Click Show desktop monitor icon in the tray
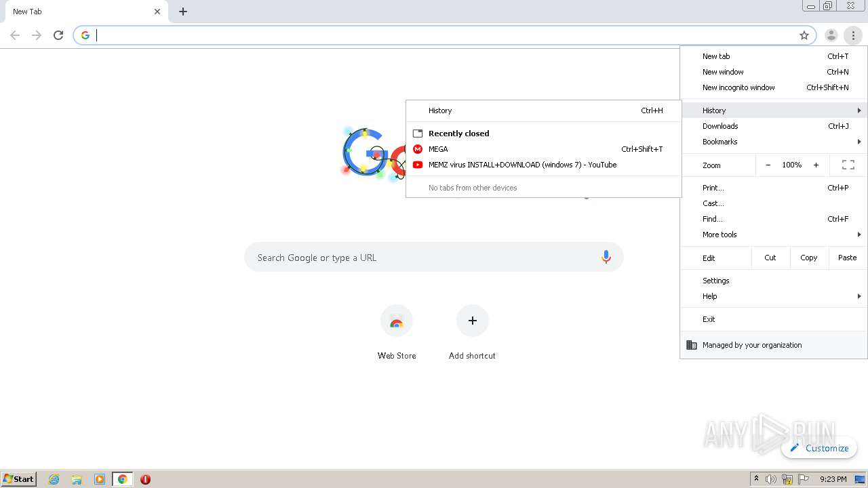This screenshot has height=488, width=868. pyautogui.click(x=860, y=479)
